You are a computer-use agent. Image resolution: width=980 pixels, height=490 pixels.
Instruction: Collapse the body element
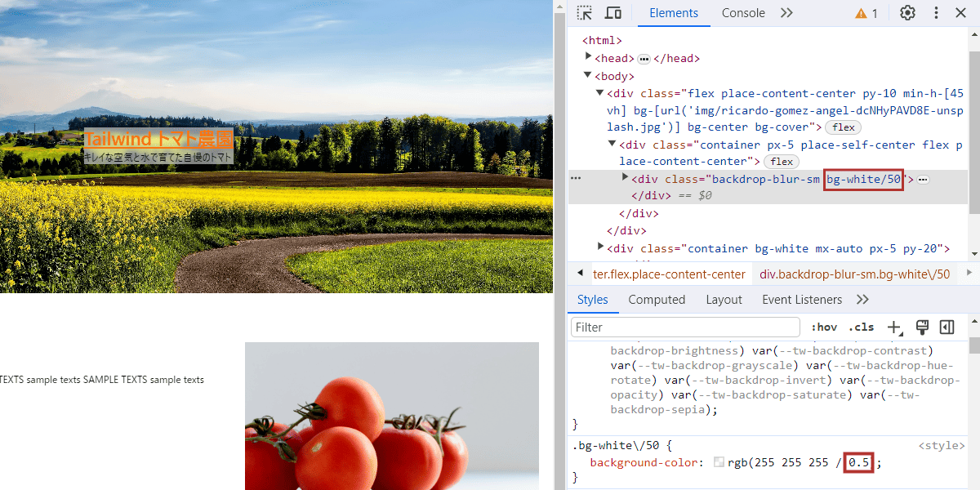coord(588,75)
